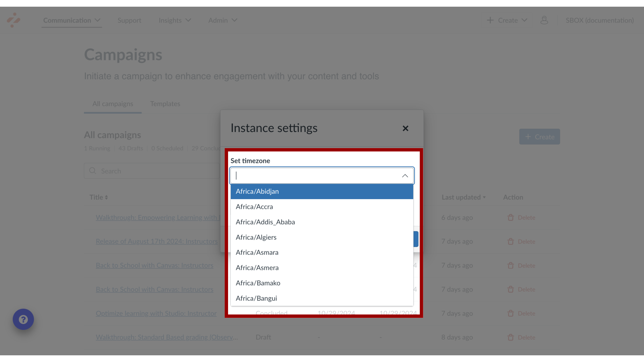Switch to the Templates tab
This screenshot has height=362, width=644.
point(165,104)
